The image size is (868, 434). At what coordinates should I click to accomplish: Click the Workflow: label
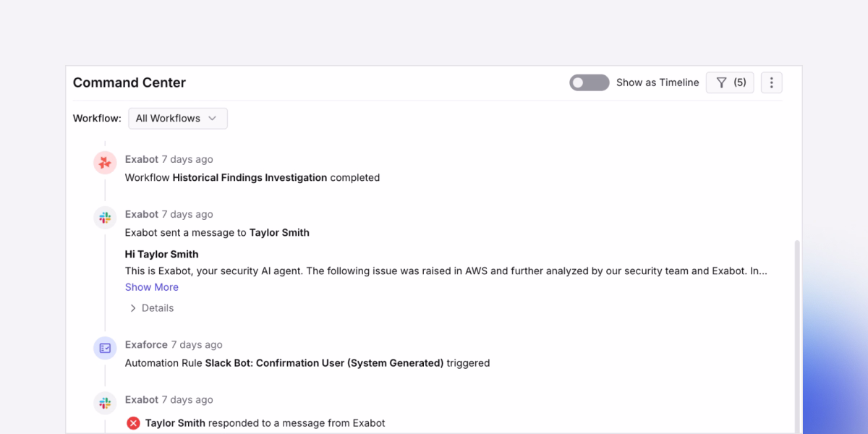pos(97,119)
